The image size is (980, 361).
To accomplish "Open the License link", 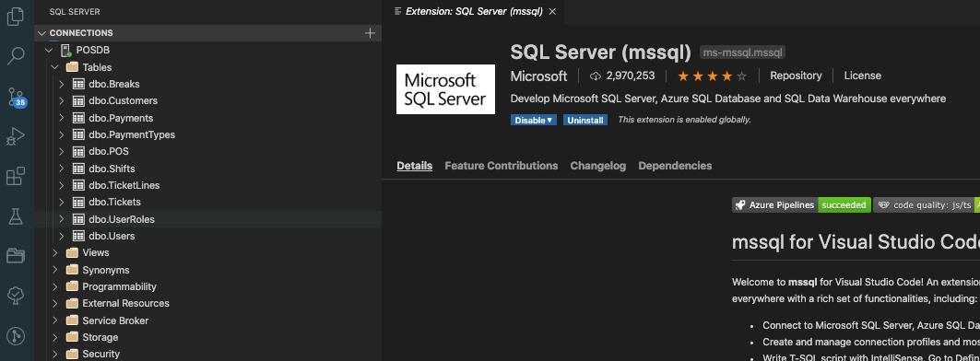I will [x=863, y=76].
